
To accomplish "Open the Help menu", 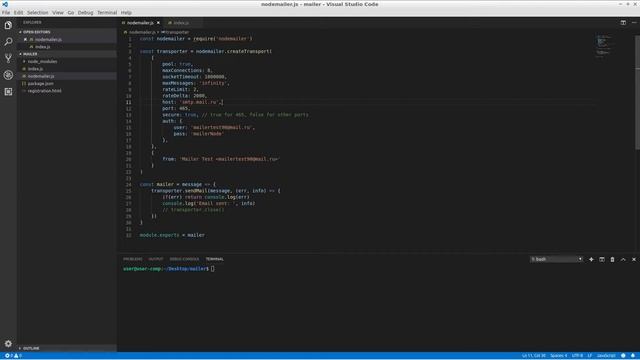I will tap(126, 13).
